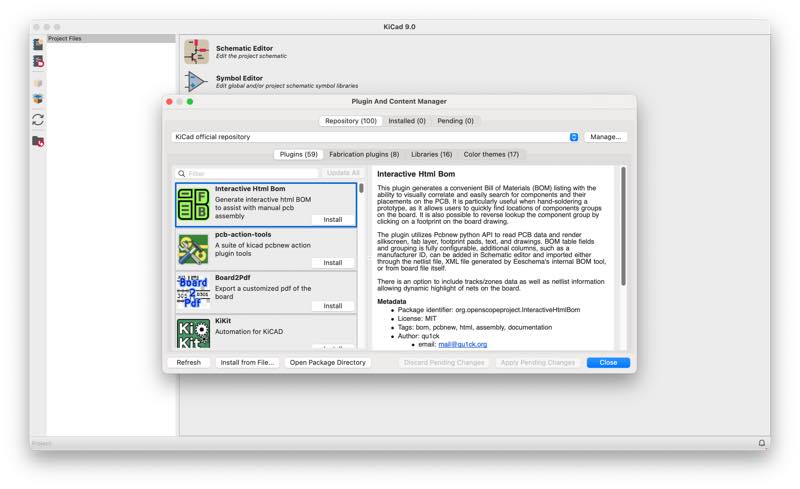
Task: Select the Plugins (59) tab
Action: pos(298,154)
